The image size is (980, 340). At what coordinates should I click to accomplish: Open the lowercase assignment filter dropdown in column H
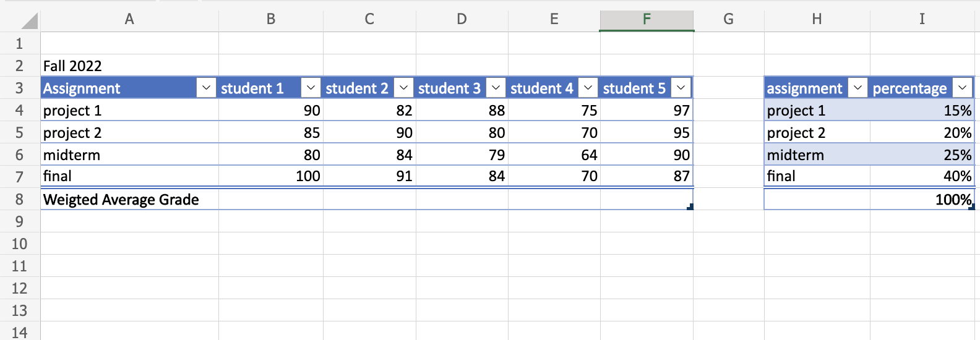(858, 88)
